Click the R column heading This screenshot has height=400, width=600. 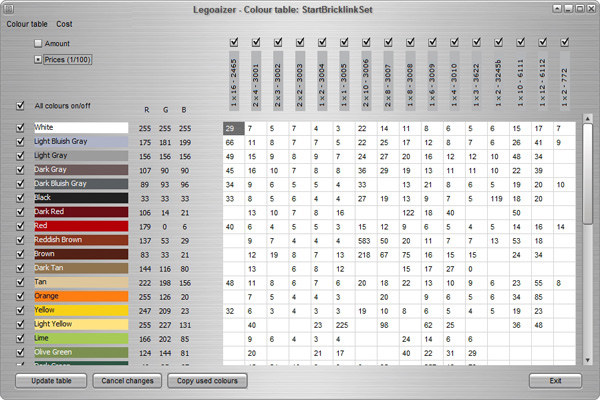[x=147, y=110]
